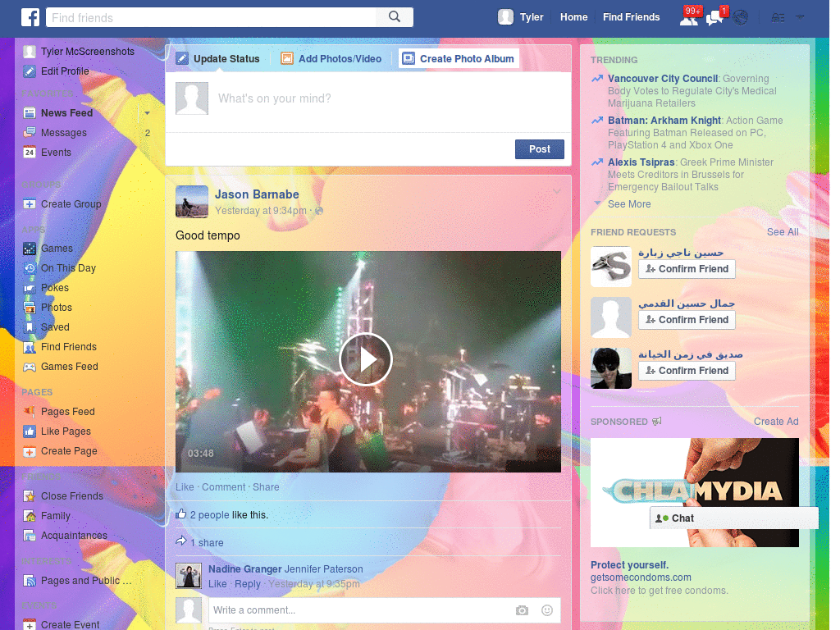Click the search magnifier button

395,17
